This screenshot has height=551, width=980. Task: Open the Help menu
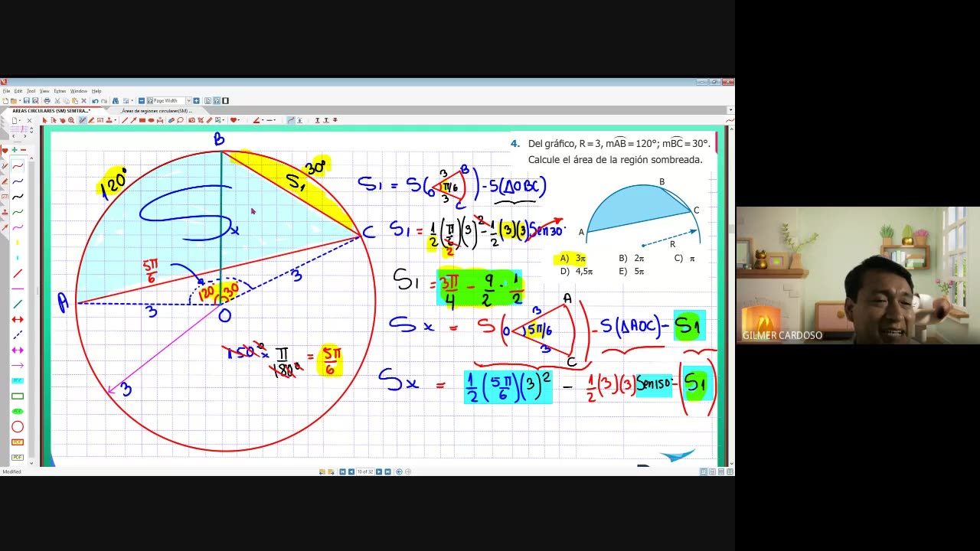[96, 91]
